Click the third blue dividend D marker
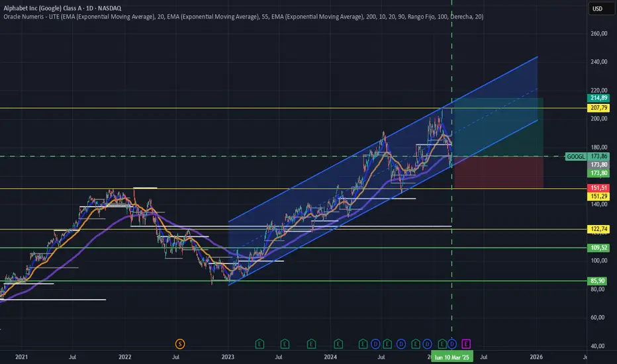Viewport: 617px width, 364px height. click(428, 344)
